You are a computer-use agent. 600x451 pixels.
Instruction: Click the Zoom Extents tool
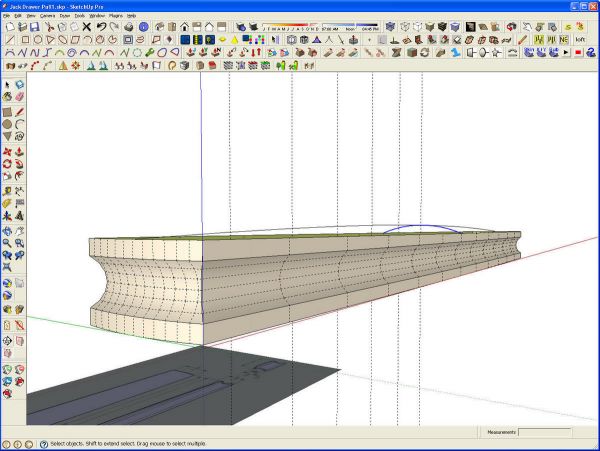(x=7, y=267)
